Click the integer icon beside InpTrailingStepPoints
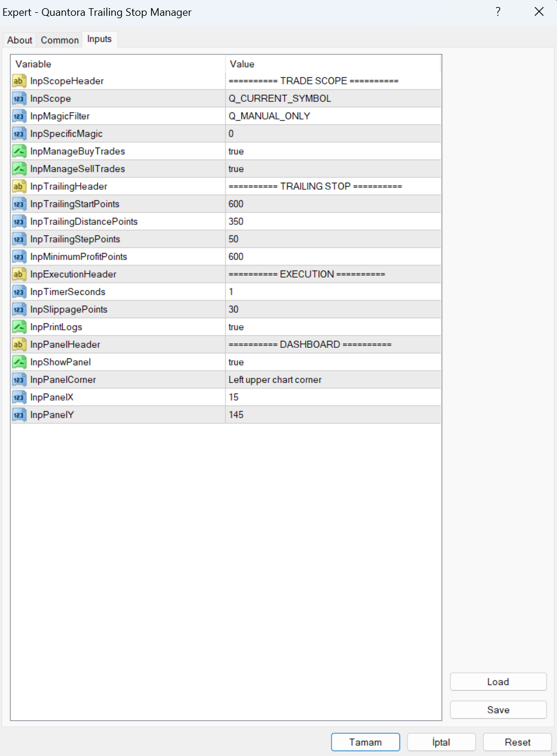 click(x=19, y=239)
